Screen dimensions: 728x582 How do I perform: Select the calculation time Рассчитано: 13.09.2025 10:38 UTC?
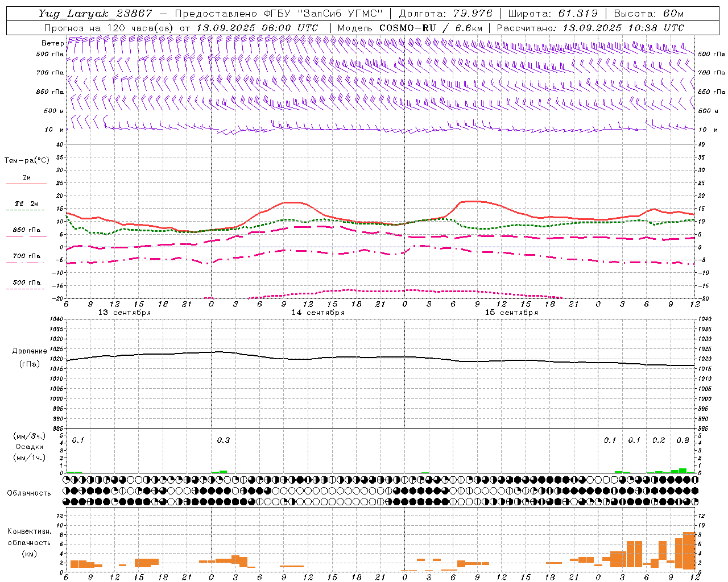click(590, 28)
